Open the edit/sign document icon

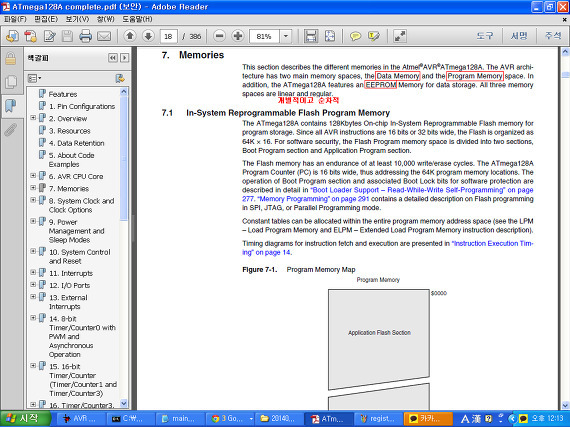[x=49, y=36]
